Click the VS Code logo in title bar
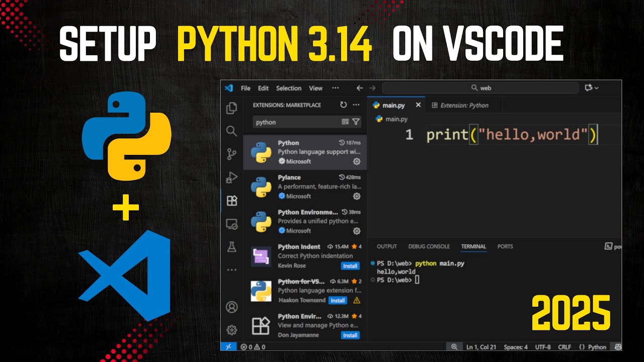644x362 pixels. (x=229, y=88)
